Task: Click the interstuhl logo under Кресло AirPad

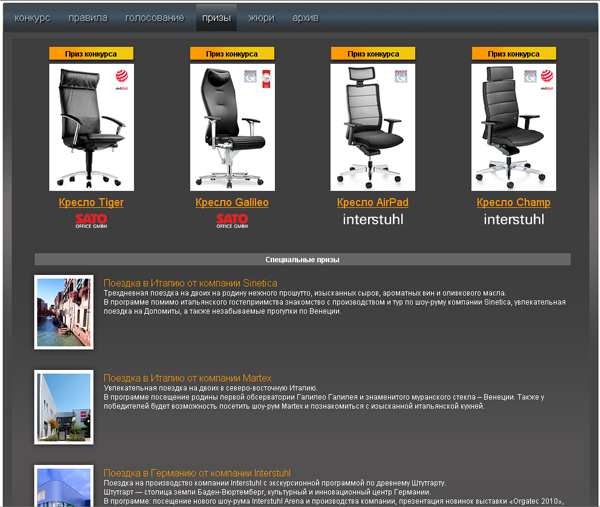Action: click(373, 219)
